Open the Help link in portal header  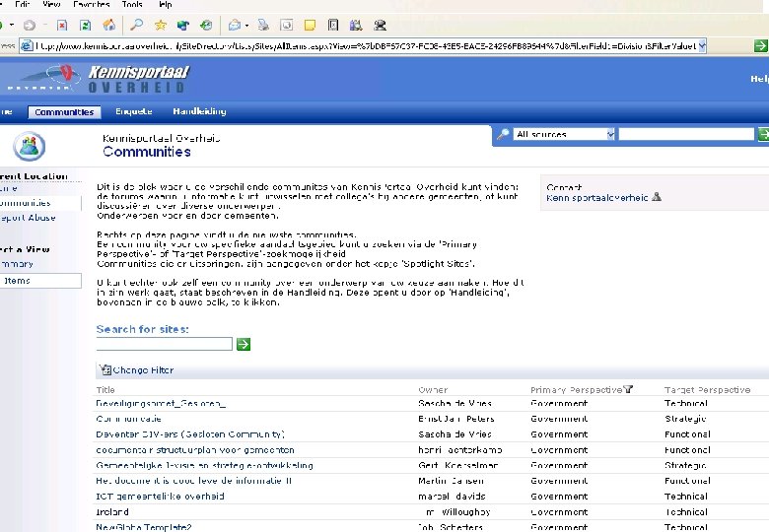coord(760,79)
